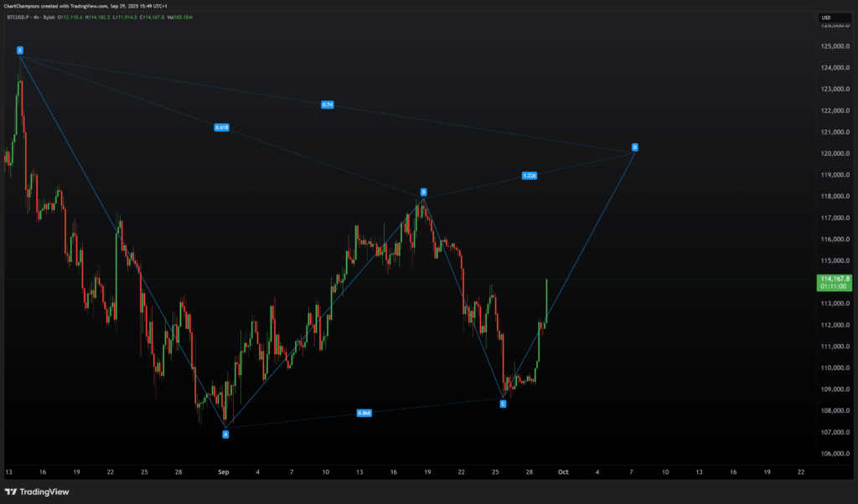Select the projected D point marker
This screenshot has width=858, height=504.
coord(635,147)
